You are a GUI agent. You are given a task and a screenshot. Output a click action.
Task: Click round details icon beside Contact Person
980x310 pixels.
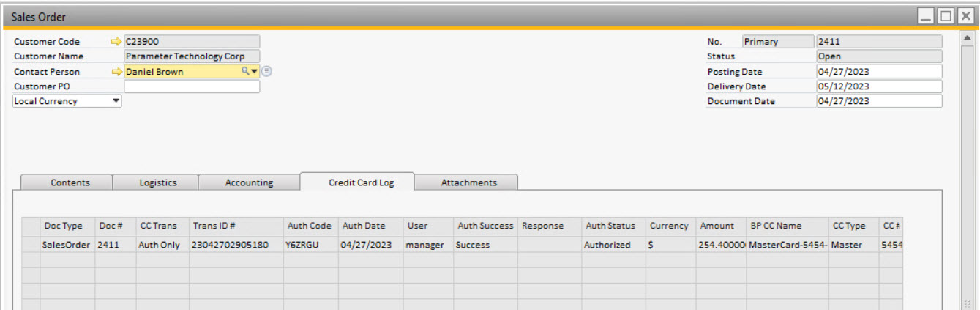tap(266, 71)
